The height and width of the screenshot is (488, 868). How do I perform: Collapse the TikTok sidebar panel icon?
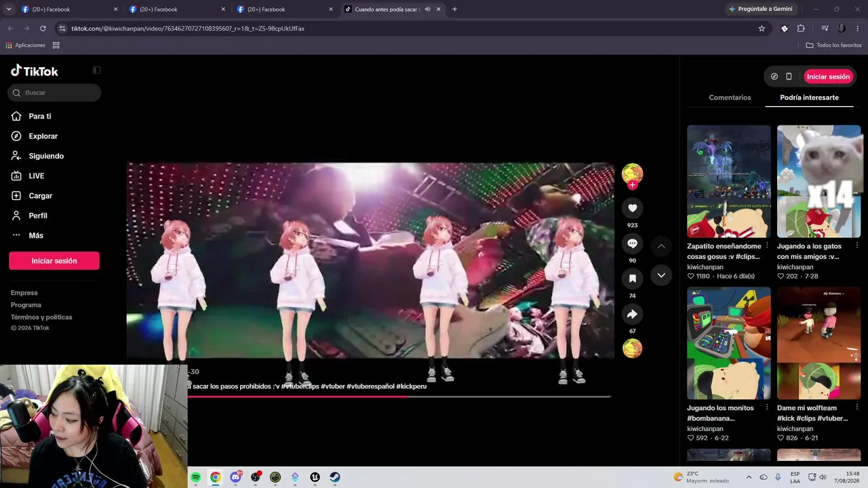point(97,70)
